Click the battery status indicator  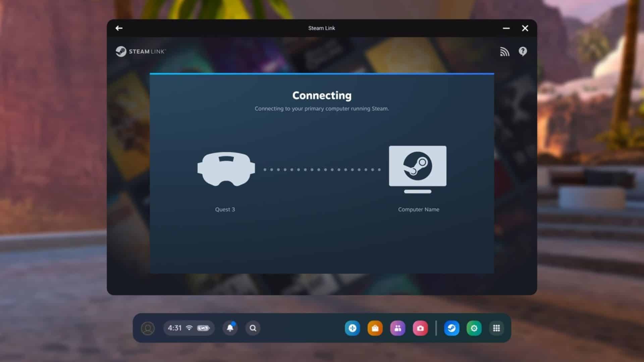coord(203,328)
